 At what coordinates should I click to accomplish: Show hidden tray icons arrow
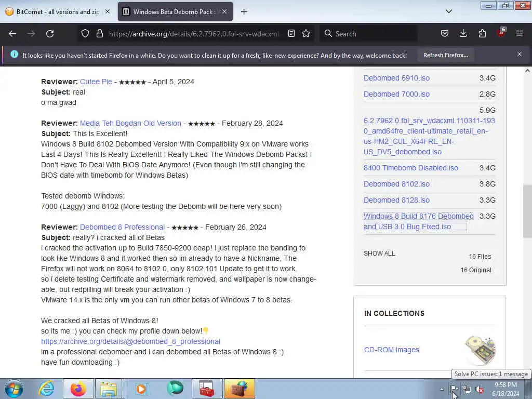442,390
